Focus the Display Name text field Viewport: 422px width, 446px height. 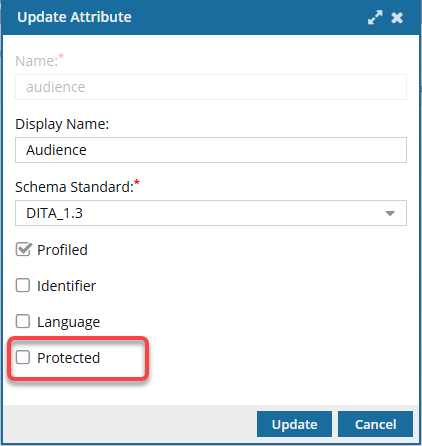pos(211,150)
